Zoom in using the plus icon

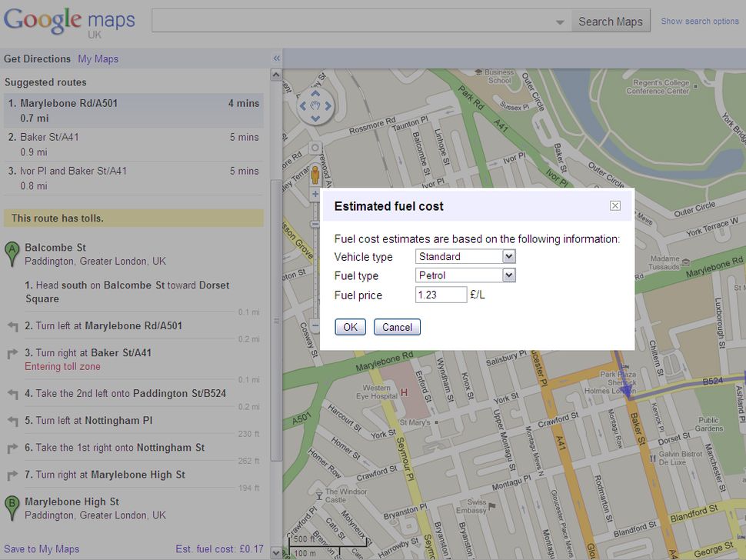point(315,193)
